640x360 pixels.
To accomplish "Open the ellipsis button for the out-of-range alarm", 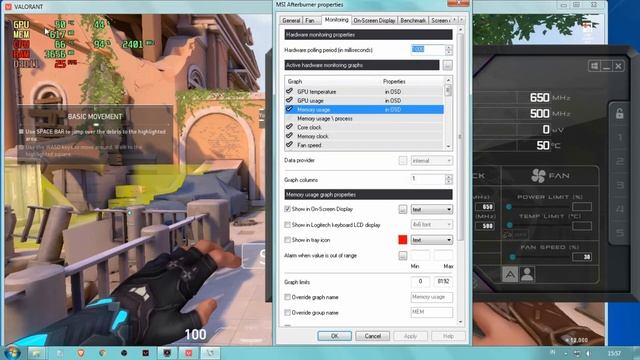I will (x=402, y=256).
